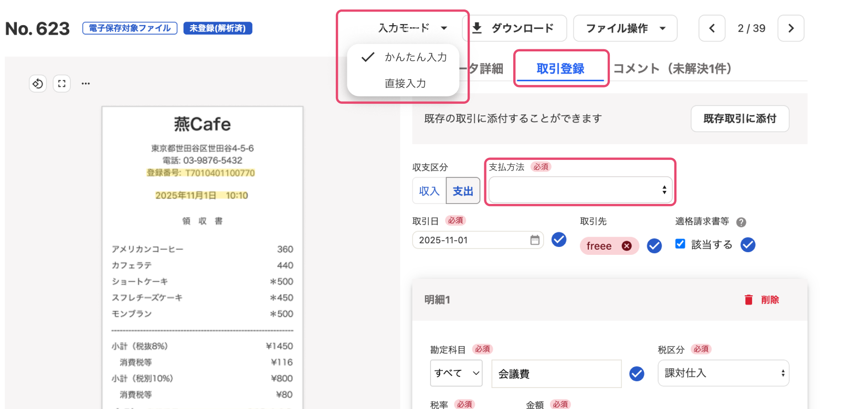The width and height of the screenshot is (868, 409).
Task: Click 小計（税抜8%）line on receipt
Action: tap(202, 346)
